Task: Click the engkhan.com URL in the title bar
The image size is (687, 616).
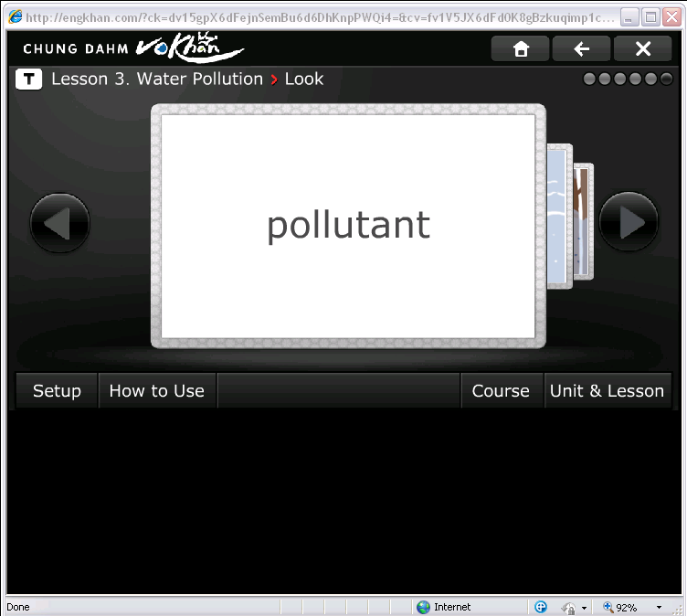Action: point(320,17)
